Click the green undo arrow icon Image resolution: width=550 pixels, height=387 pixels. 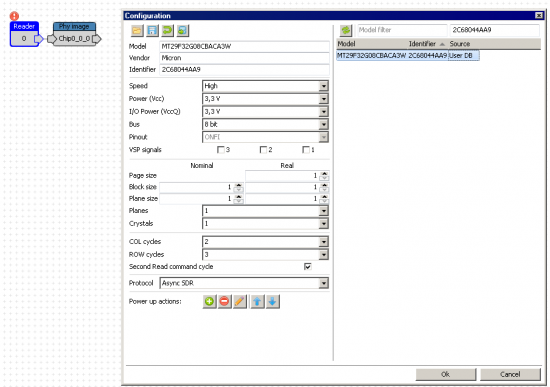coord(167,31)
